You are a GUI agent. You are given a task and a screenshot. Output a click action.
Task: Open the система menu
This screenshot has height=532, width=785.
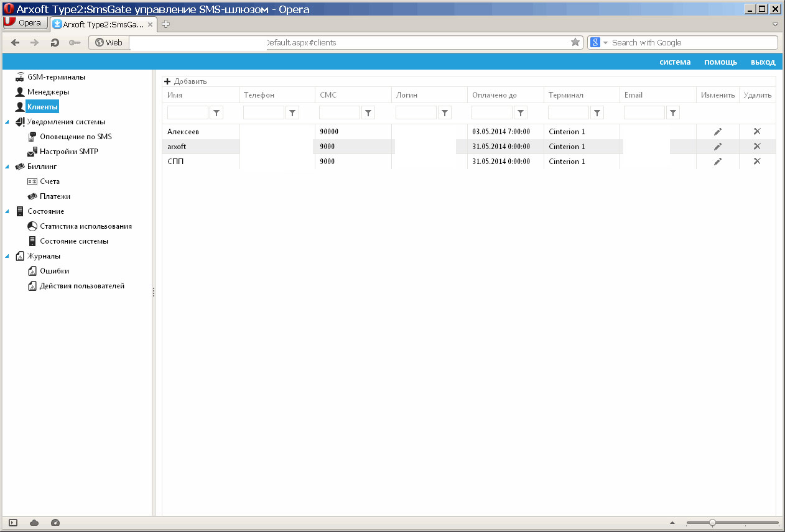675,62
